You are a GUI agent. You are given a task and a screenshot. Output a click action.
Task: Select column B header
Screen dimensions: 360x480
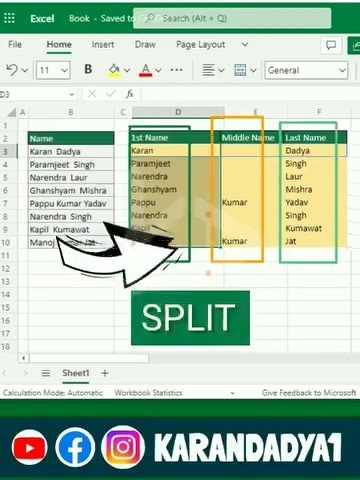click(x=71, y=112)
